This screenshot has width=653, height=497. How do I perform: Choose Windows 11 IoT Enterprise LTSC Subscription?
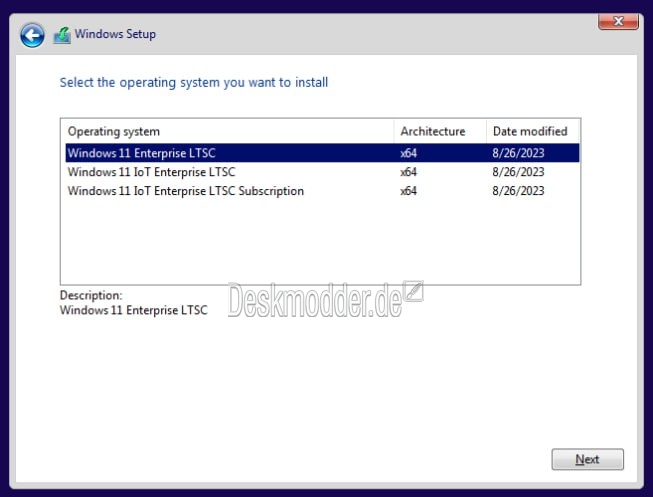(185, 191)
